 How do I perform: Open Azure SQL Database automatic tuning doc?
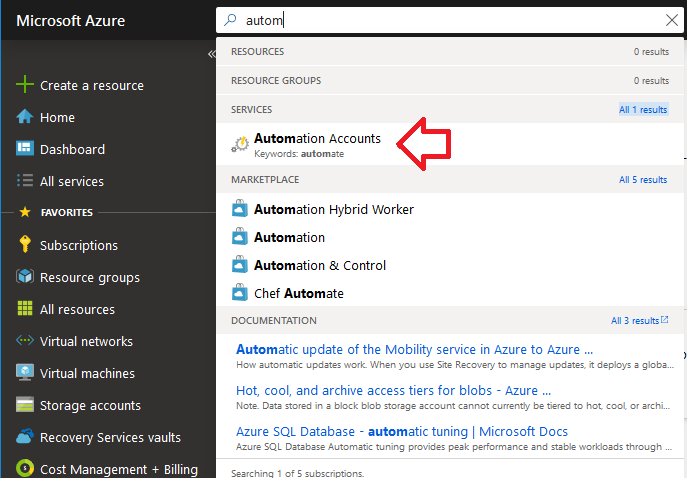[x=402, y=432]
